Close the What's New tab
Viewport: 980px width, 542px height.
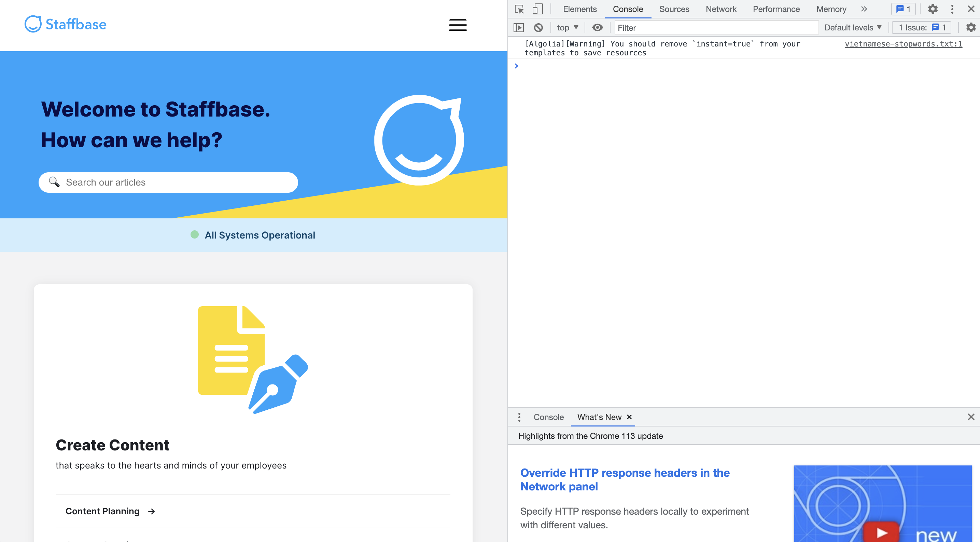[x=629, y=417]
